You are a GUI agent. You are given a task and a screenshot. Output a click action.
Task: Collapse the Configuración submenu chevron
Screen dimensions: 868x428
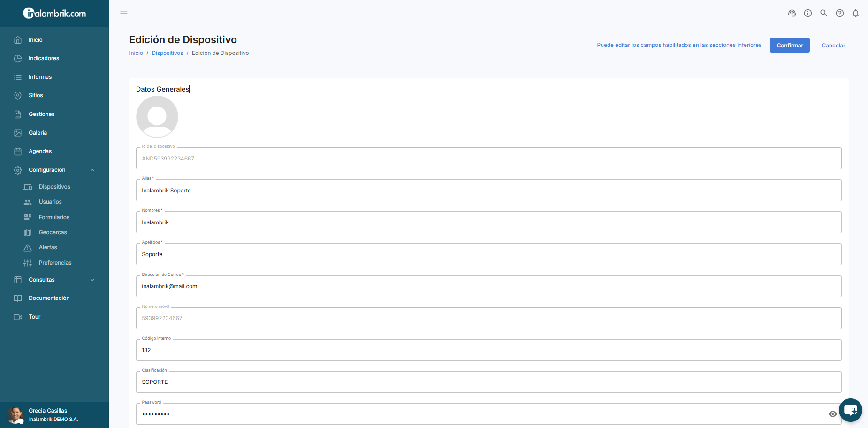92,170
